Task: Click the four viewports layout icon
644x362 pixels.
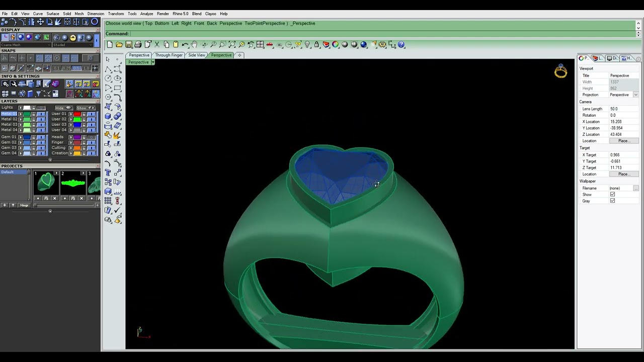Action: (260, 45)
